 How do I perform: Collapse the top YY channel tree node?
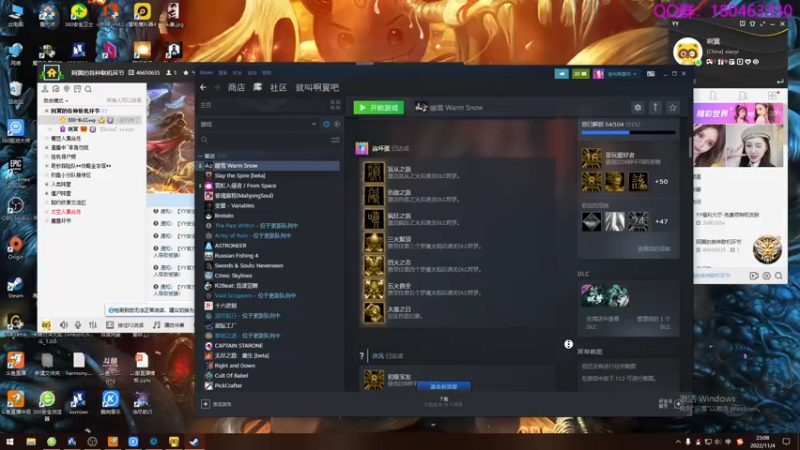coord(46,111)
